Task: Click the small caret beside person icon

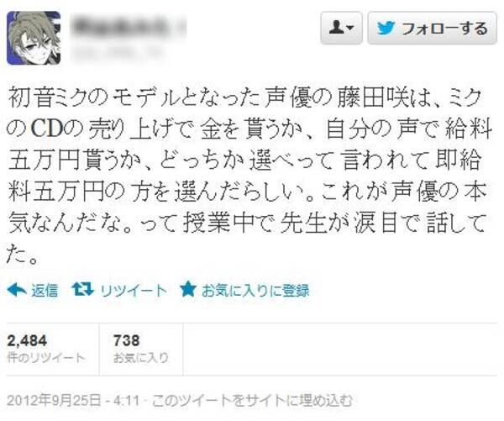Action: click(350, 29)
